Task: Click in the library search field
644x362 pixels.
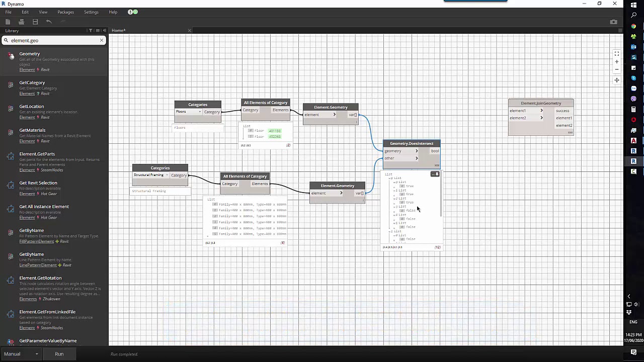Action: tap(53, 40)
